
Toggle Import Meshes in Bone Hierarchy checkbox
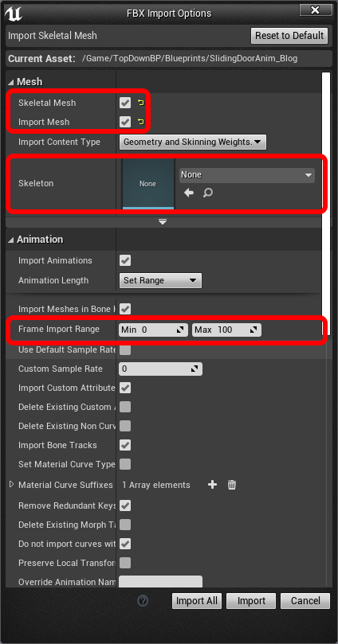pos(125,309)
